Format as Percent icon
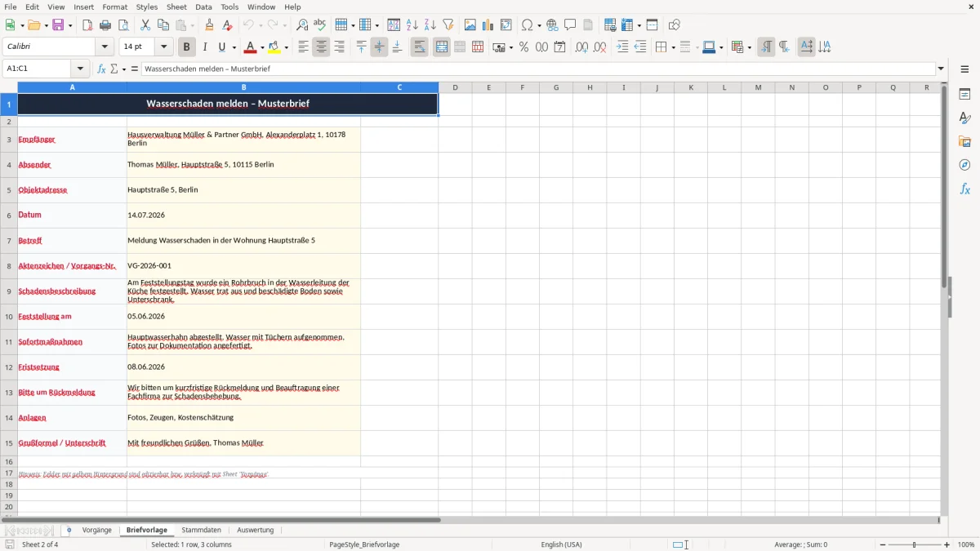The image size is (980, 551). pyautogui.click(x=523, y=47)
